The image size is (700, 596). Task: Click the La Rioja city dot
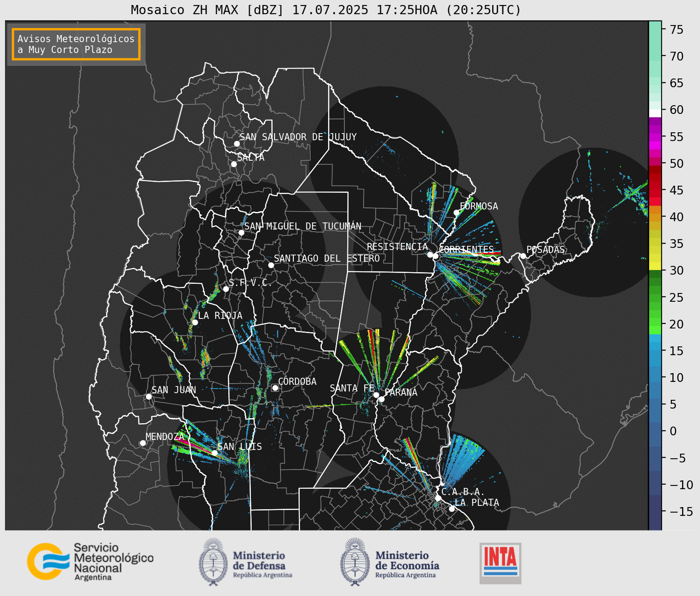[x=195, y=322]
